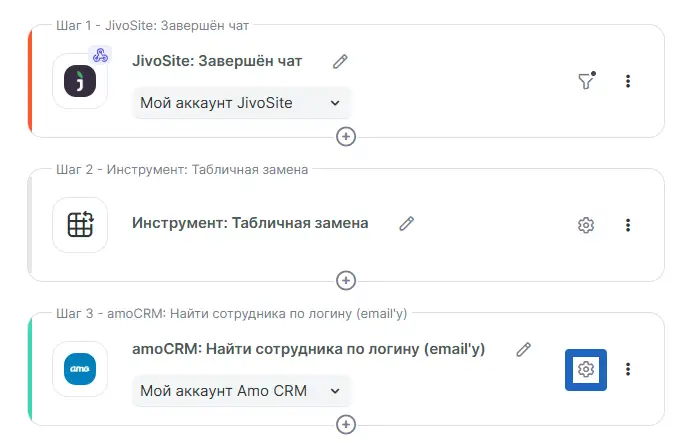The width and height of the screenshot is (690, 442).
Task: Add a step after Табличная замена
Action: click(x=346, y=281)
